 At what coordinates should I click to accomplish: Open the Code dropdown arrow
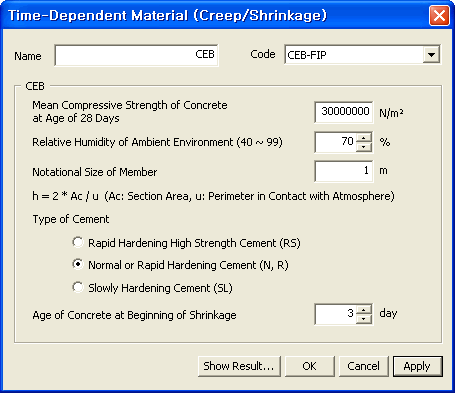[x=431, y=55]
